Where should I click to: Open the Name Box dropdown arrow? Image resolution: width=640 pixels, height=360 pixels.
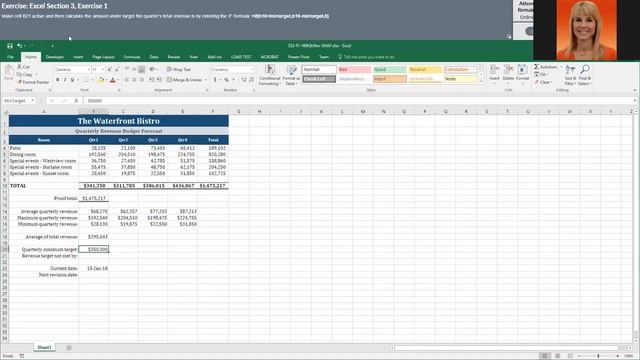point(32,100)
